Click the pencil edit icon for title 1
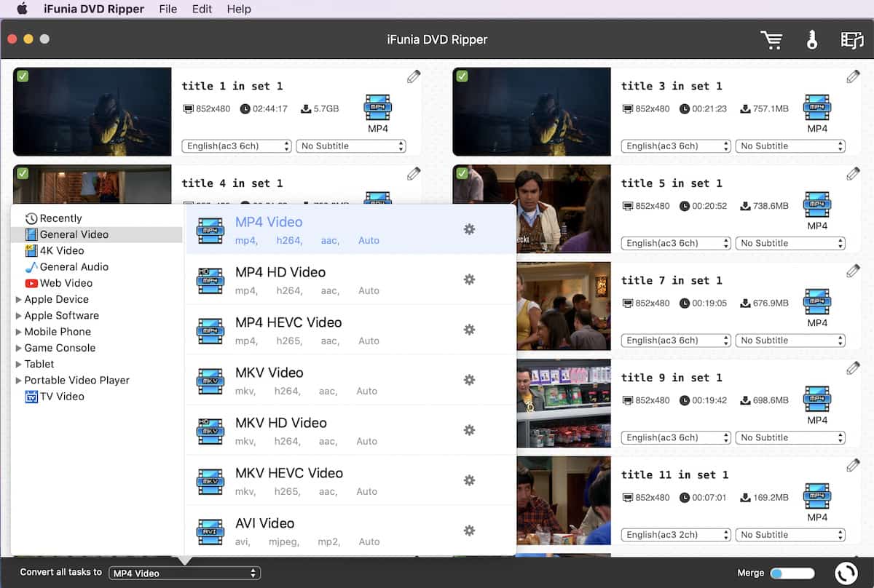Screen dimensions: 874x588 pos(414,76)
